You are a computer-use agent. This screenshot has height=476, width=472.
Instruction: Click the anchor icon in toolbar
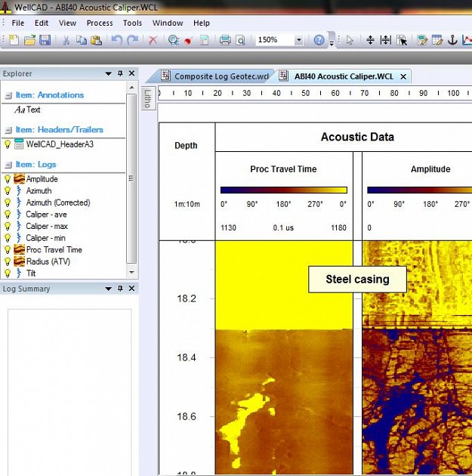pyautogui.click(x=453, y=40)
